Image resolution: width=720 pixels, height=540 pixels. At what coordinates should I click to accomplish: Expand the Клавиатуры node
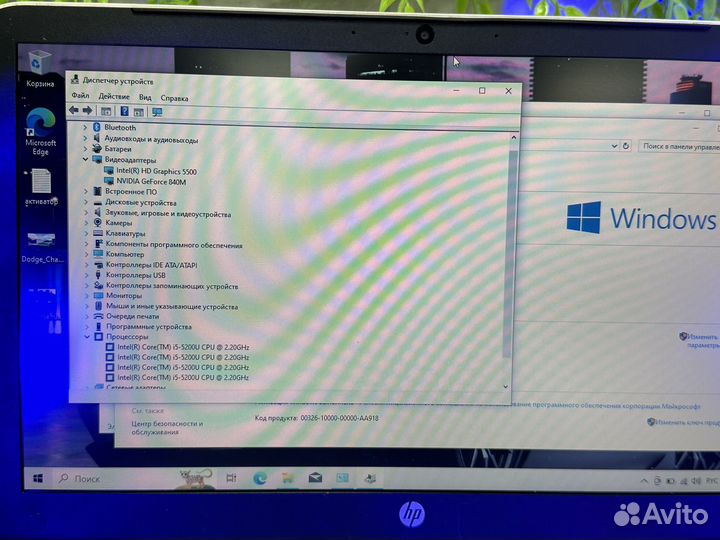86,233
